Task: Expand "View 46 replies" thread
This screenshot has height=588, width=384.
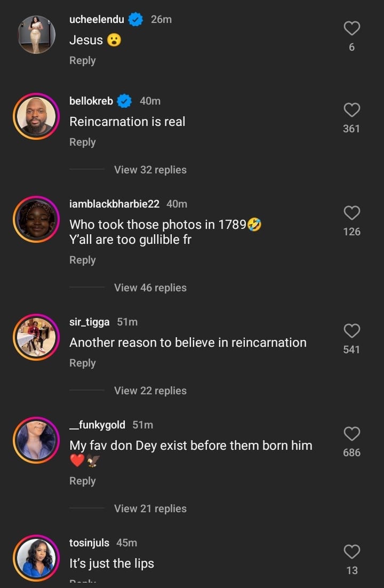Action: tap(150, 288)
